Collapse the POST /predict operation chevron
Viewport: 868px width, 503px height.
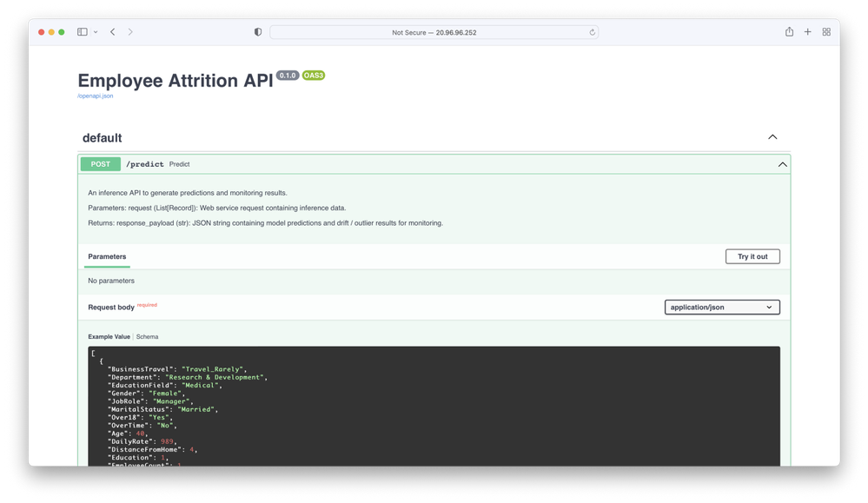click(x=782, y=164)
